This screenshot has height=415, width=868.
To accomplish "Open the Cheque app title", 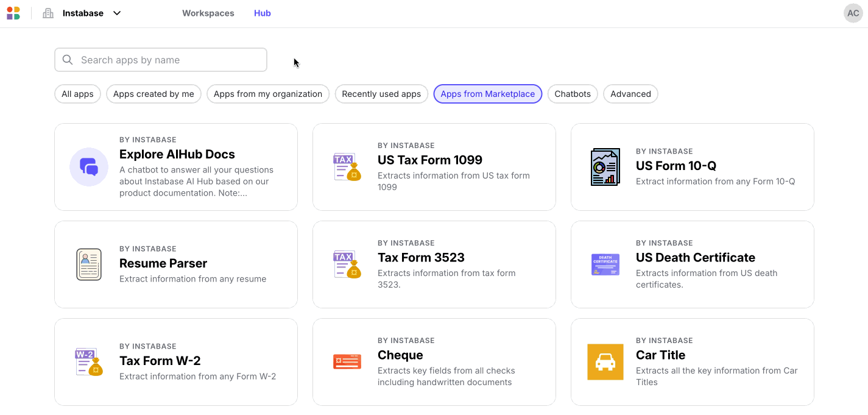I will tap(400, 355).
